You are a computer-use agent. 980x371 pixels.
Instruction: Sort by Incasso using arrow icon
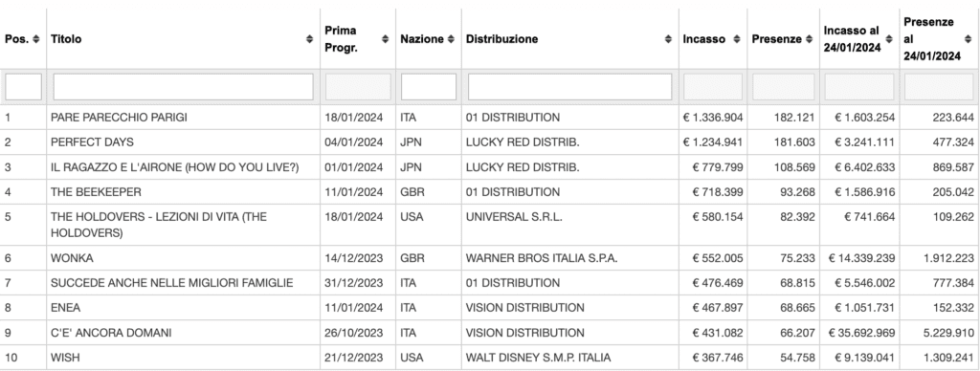pos(737,38)
